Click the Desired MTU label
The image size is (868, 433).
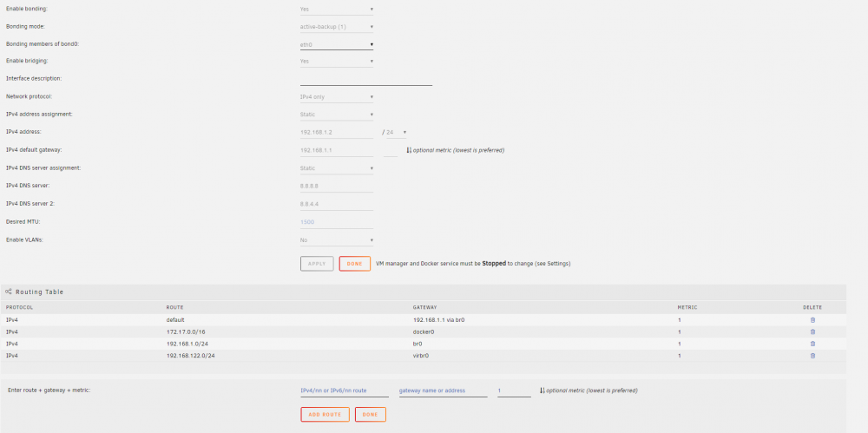[x=23, y=222]
